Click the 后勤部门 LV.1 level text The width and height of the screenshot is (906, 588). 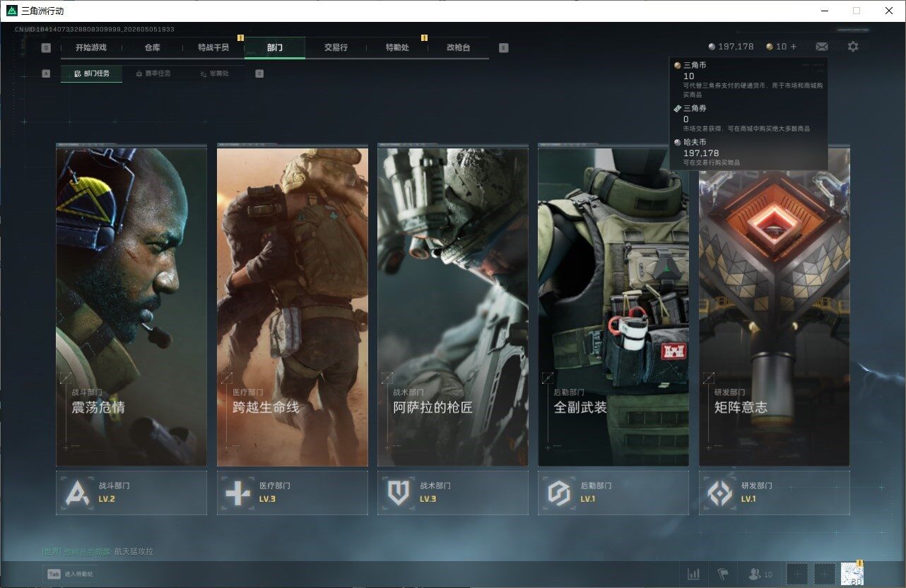point(588,499)
